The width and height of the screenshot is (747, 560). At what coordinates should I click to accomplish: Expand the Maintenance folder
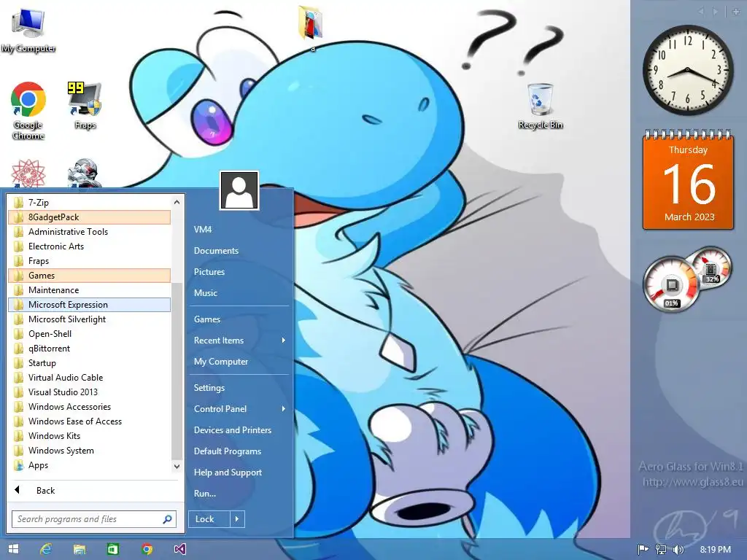click(89, 290)
